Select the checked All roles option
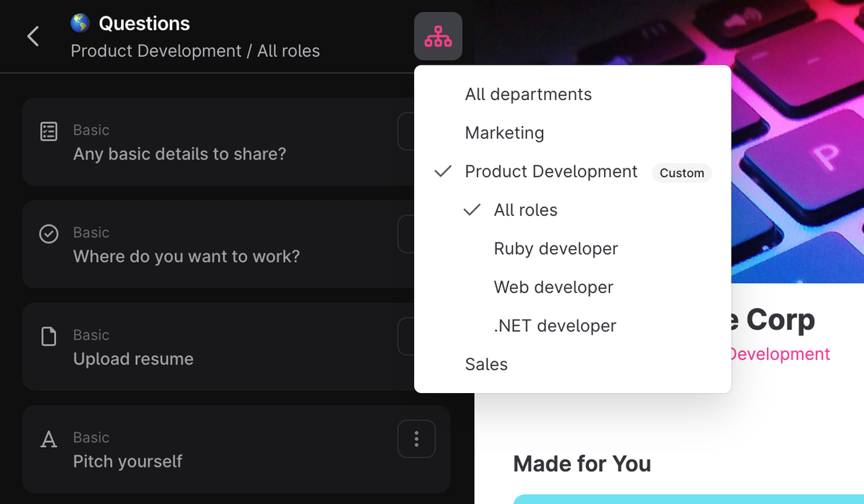Image resolution: width=864 pixels, height=504 pixels. [526, 210]
